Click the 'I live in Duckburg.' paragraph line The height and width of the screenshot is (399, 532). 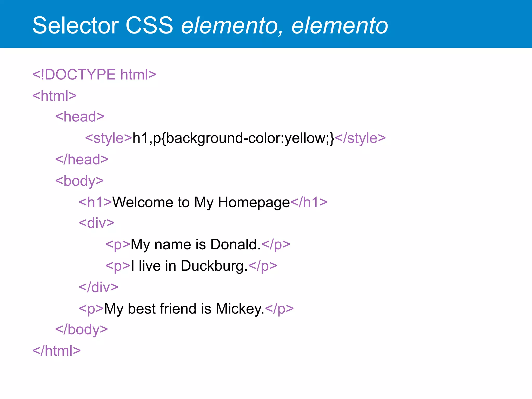[191, 266]
